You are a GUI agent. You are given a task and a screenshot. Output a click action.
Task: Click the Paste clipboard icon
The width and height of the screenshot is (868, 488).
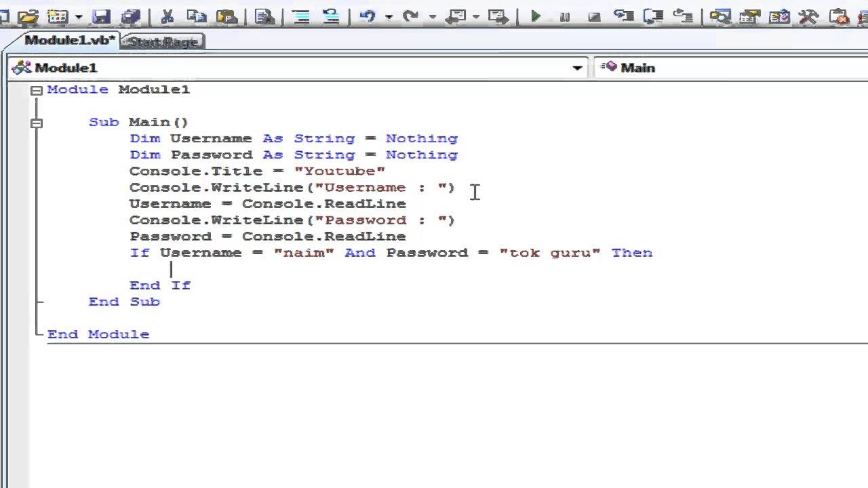[226, 16]
